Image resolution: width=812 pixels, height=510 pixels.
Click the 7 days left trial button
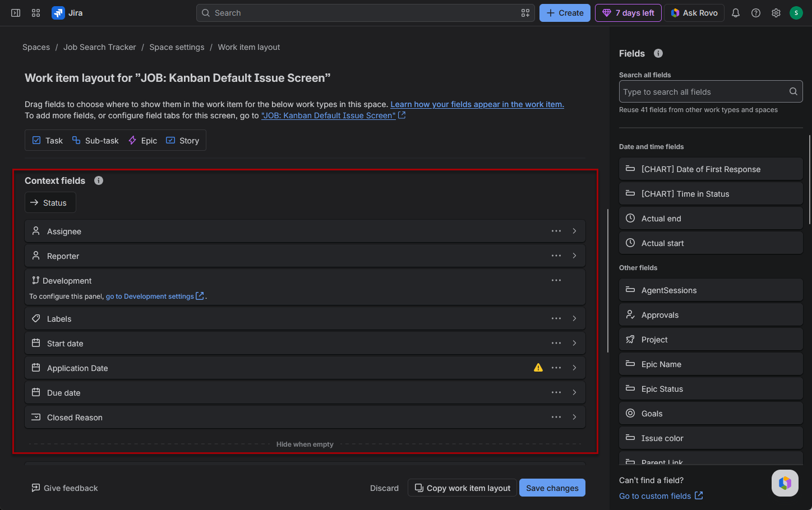[628, 13]
